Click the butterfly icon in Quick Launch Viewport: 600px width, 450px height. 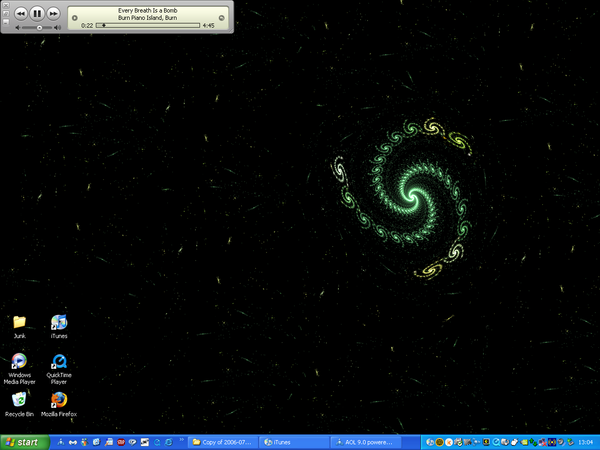(x=73, y=442)
